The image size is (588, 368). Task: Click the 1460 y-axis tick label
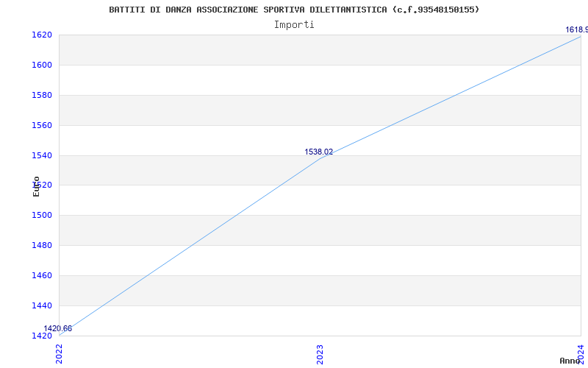tap(42, 275)
